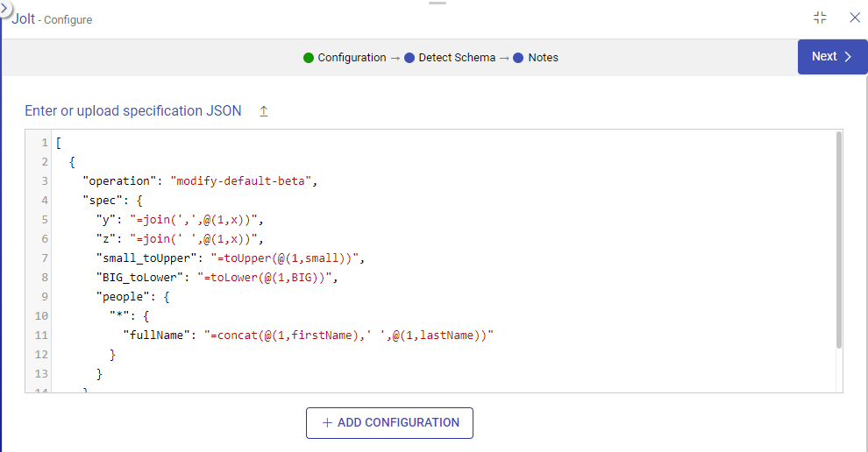Click the upload specification JSON arrow icon
The width and height of the screenshot is (868, 452).
pyautogui.click(x=263, y=111)
